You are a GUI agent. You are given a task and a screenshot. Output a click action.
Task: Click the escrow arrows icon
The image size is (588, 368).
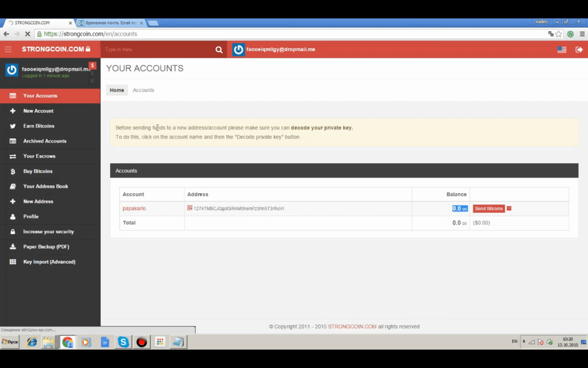click(x=13, y=156)
